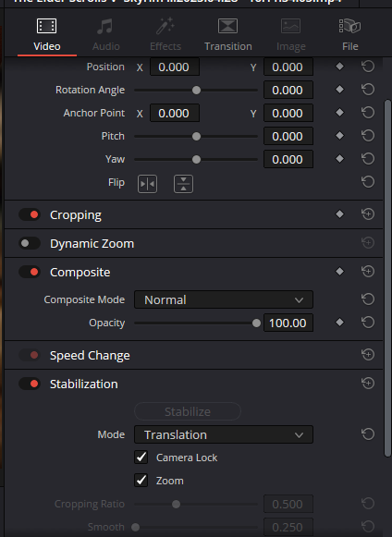
Task: Flip the clip horizontally
Action: (147, 184)
